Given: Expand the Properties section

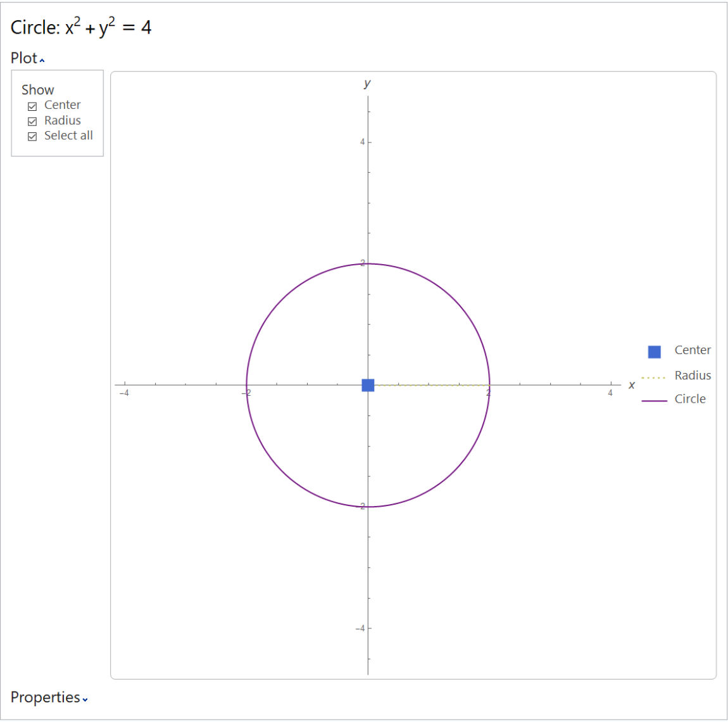Looking at the screenshot, I should [x=84, y=700].
